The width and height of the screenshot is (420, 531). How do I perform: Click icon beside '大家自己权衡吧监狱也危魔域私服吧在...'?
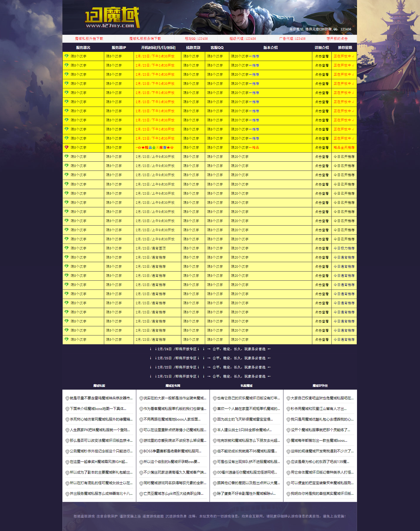click(288, 398)
